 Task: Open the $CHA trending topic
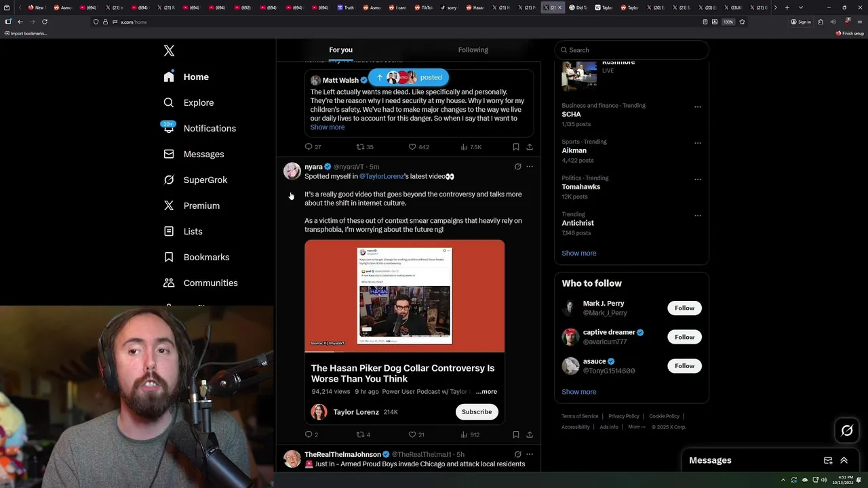(571, 115)
